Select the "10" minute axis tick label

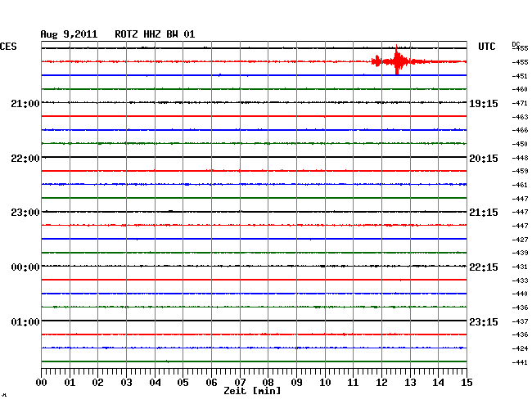click(325, 382)
